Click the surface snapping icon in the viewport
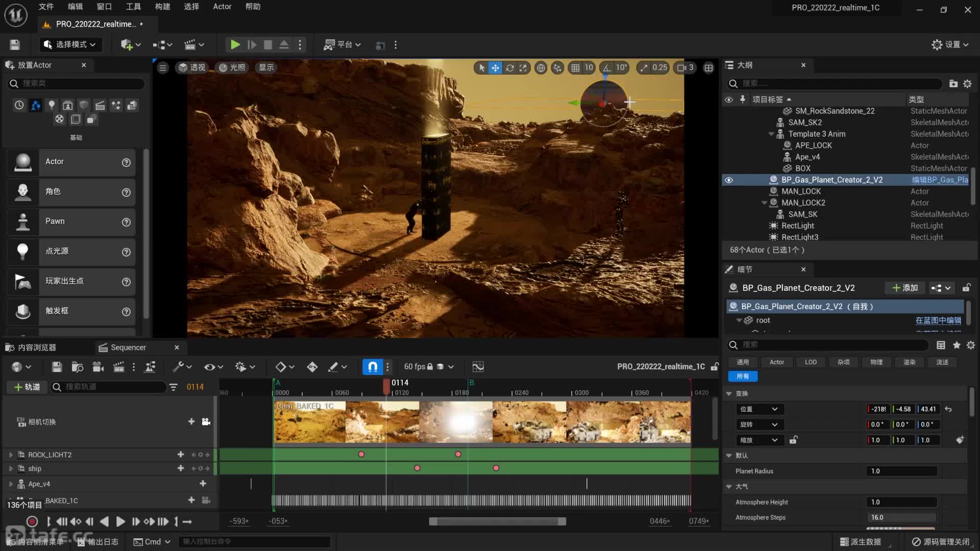Screen dimensions: 980x551 click(557, 67)
